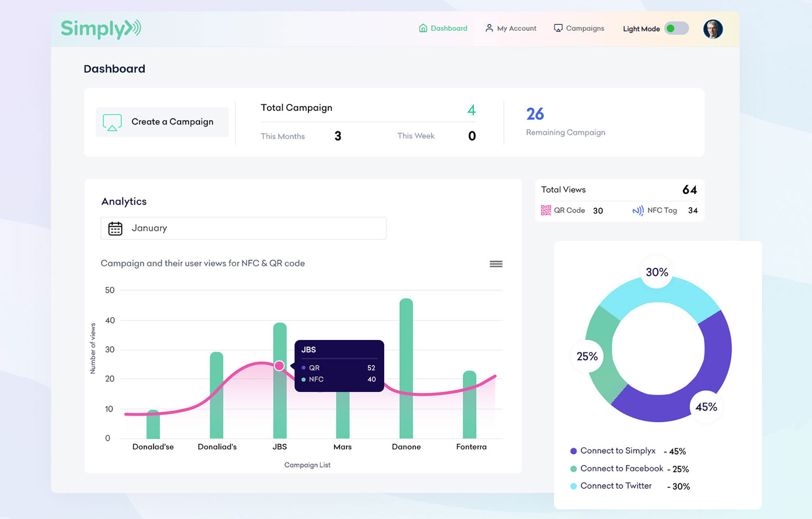Click the Campaigns screen icon
The width and height of the screenshot is (812, 519).
tap(558, 28)
